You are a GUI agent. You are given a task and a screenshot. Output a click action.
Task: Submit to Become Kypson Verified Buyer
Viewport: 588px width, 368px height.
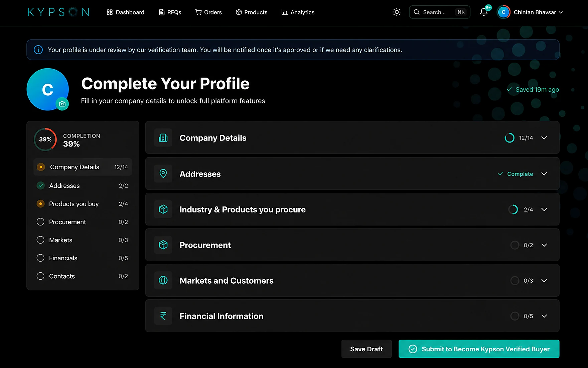[x=479, y=349]
